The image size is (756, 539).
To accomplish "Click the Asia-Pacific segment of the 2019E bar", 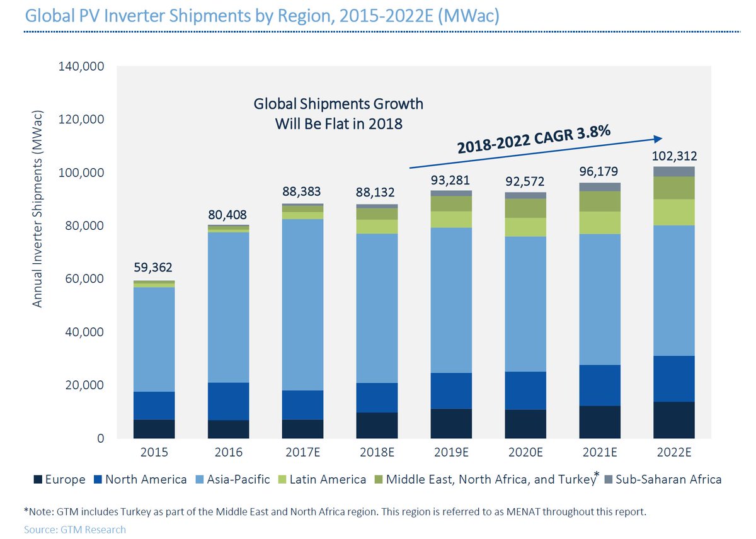I will (x=452, y=300).
